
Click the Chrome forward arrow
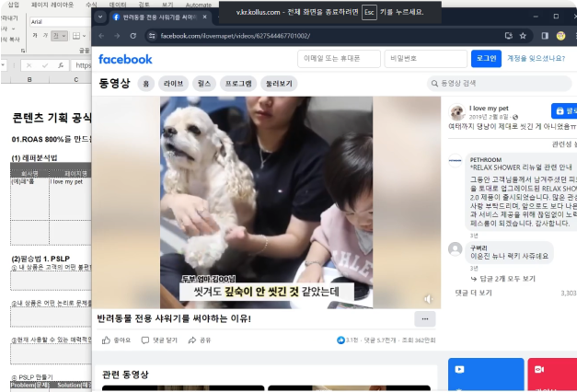tap(117, 36)
